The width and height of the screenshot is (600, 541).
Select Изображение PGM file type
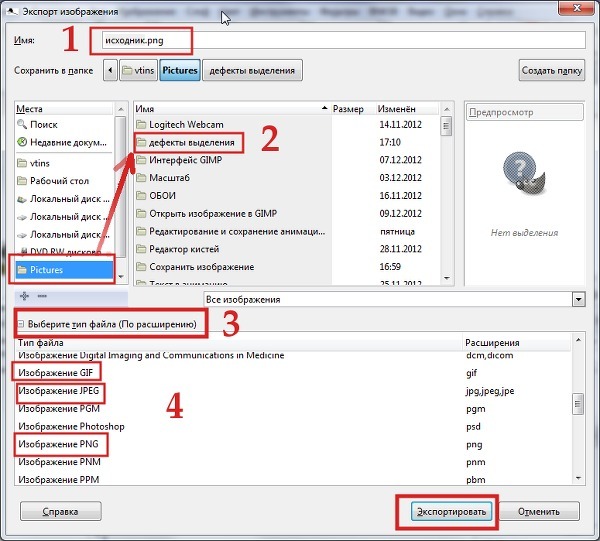(293, 409)
